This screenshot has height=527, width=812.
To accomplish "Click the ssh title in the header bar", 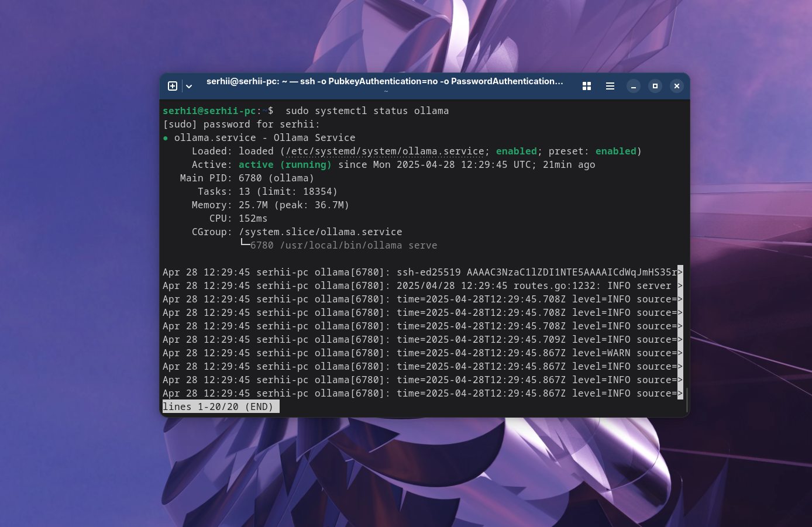I will click(385, 81).
